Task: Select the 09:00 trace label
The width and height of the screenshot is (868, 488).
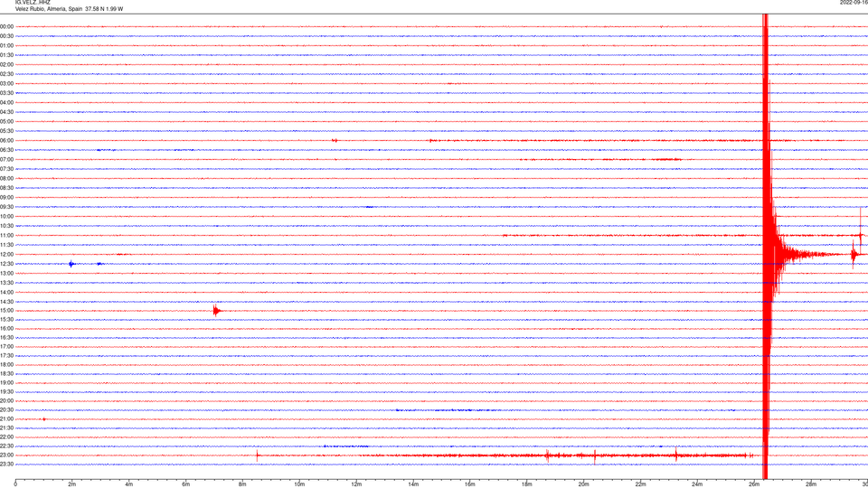Action: click(x=6, y=198)
